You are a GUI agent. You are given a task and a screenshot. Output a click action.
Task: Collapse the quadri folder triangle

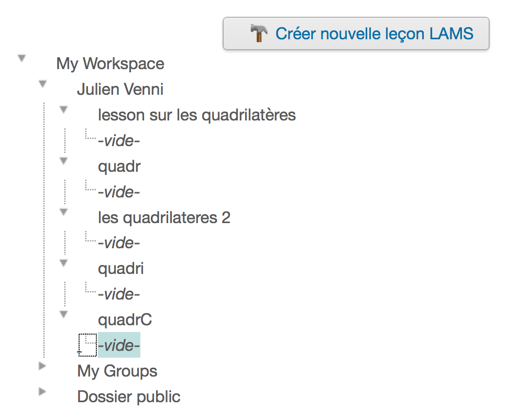[x=64, y=263]
